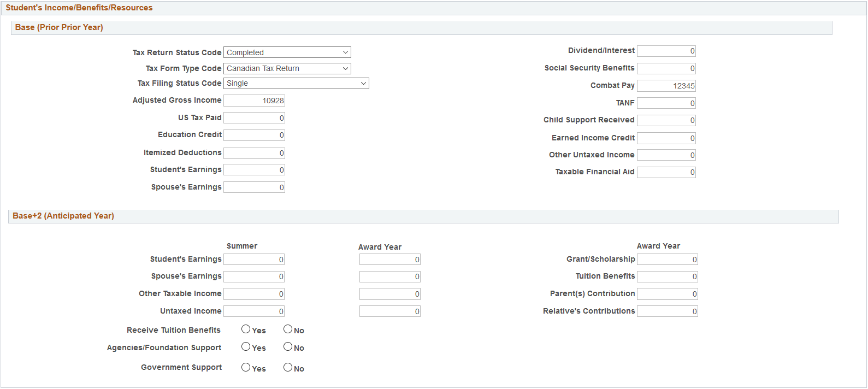Click Award Year Student's Earnings field
The width and height of the screenshot is (868, 389).
point(390,260)
